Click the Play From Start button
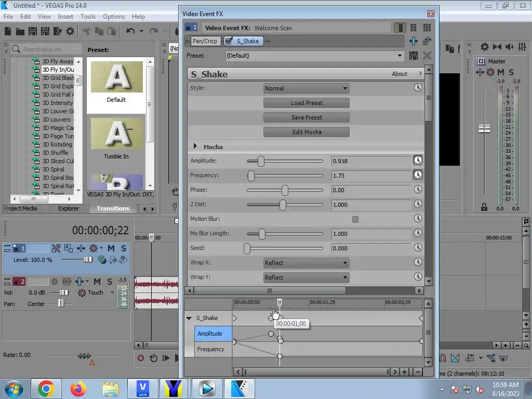The width and height of the screenshot is (532, 399). tap(166, 358)
